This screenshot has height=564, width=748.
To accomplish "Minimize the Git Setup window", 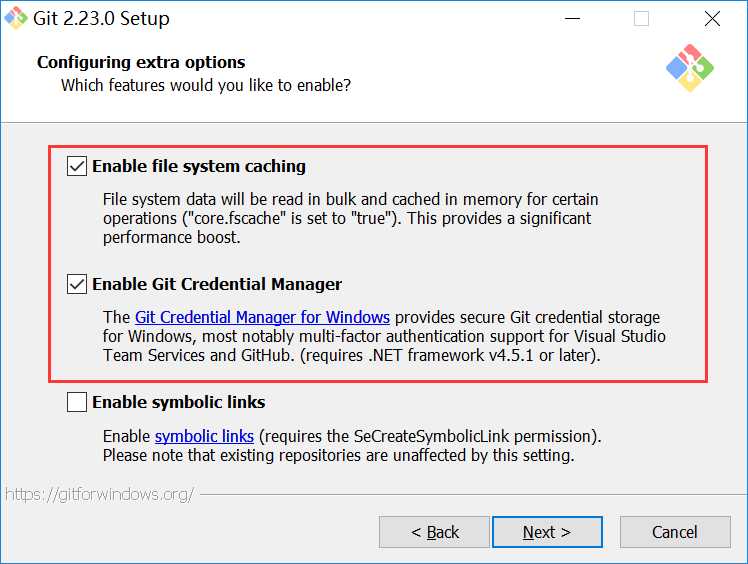I will coord(572,19).
